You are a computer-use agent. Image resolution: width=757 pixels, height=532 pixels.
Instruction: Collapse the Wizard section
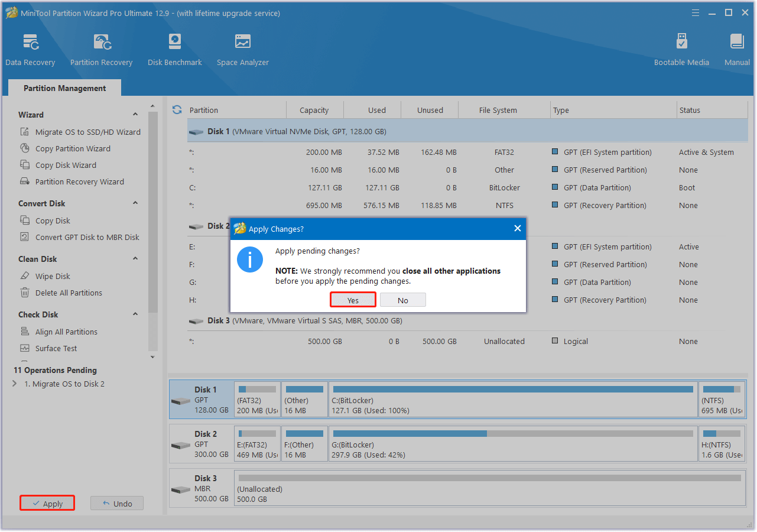135,115
